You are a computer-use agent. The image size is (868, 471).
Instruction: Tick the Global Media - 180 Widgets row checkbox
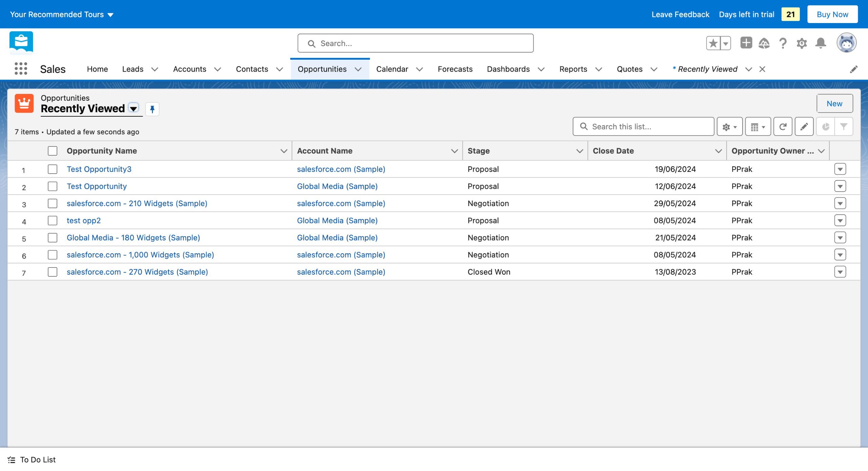(53, 237)
